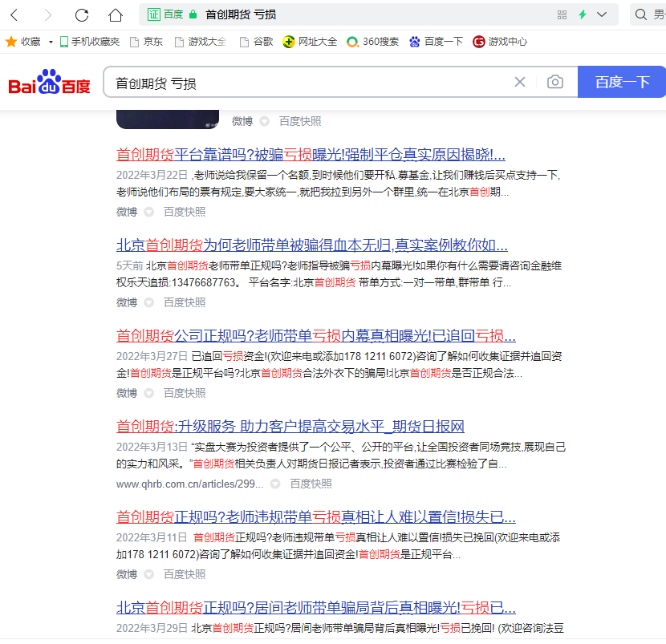Expand the 收藏 bookmarks dropdown arrow
Screen dimensions: 666x644
pyautogui.click(x=51, y=42)
